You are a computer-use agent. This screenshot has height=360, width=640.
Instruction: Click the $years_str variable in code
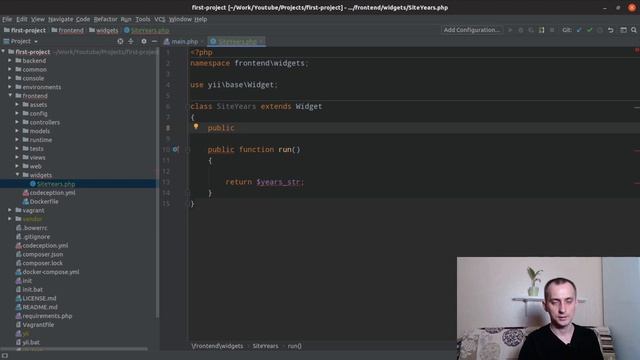tap(279, 182)
